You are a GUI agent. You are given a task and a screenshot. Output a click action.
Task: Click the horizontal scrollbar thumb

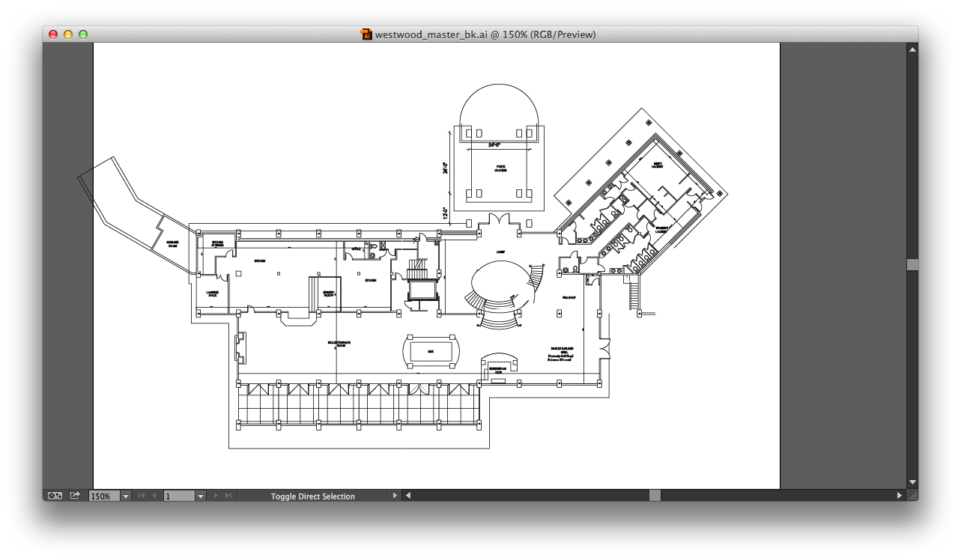pyautogui.click(x=655, y=496)
